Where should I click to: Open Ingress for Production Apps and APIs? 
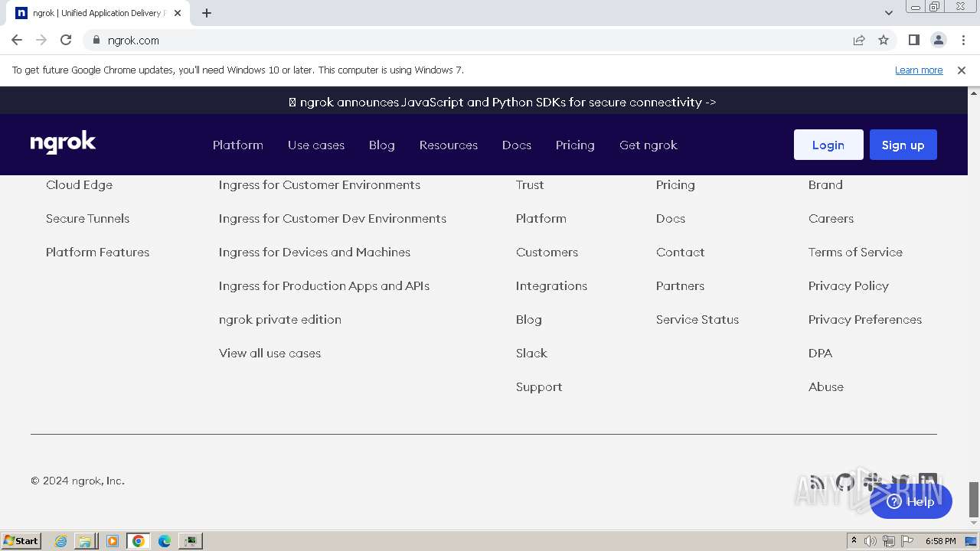pos(324,285)
